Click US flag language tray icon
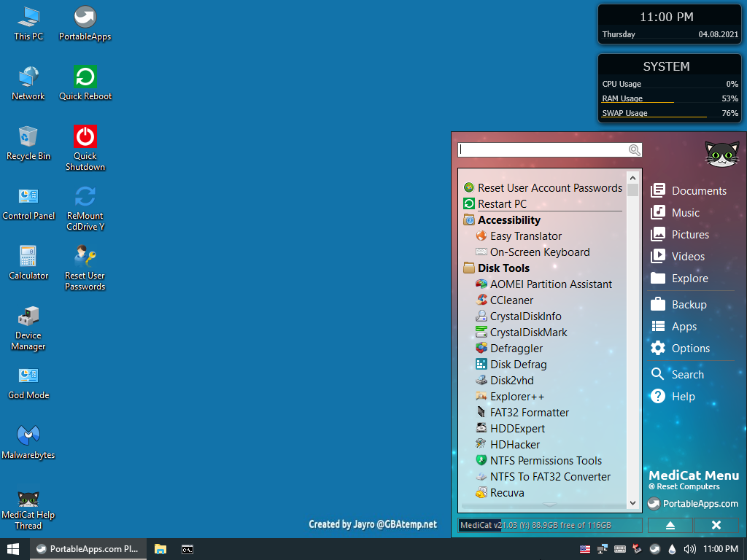 [x=585, y=549]
